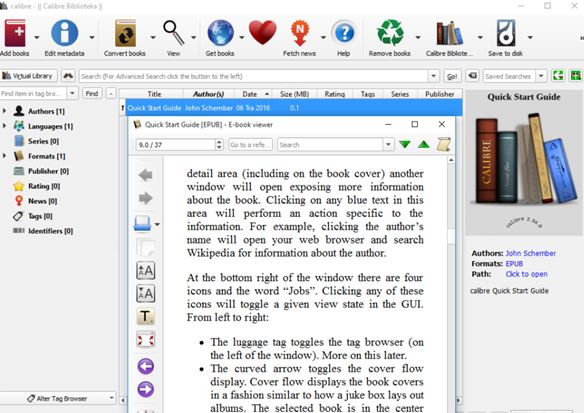Open the EPUB format link
Screen dimensions: 584x413
click(x=514, y=264)
